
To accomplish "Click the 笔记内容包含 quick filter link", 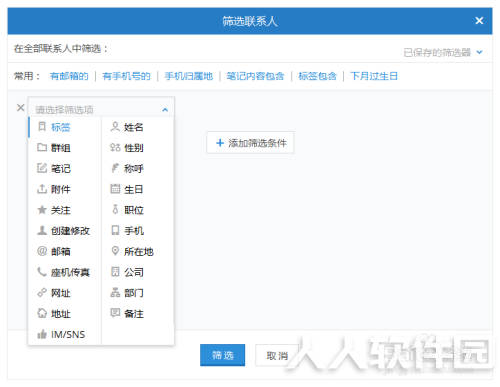I will coord(255,76).
